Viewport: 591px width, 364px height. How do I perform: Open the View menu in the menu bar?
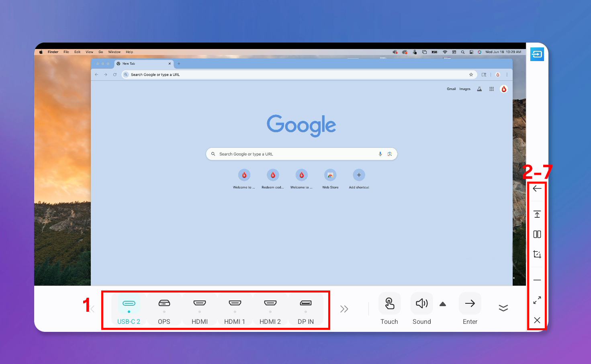pyautogui.click(x=89, y=52)
